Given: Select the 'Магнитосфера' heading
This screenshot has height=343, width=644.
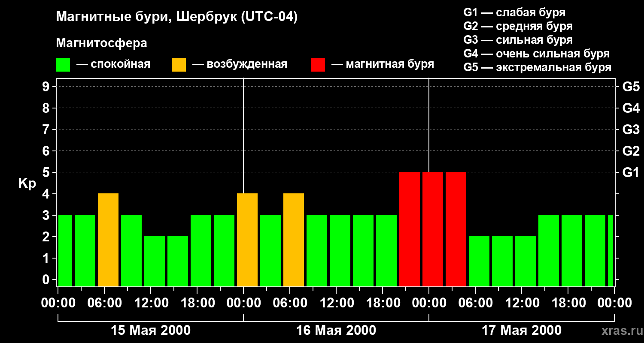Looking at the screenshot, I should (101, 43).
